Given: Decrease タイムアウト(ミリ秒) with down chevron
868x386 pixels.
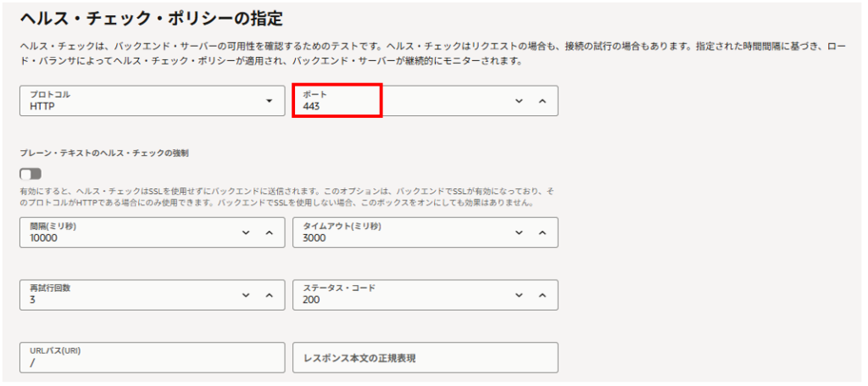Looking at the screenshot, I should coord(519,232).
